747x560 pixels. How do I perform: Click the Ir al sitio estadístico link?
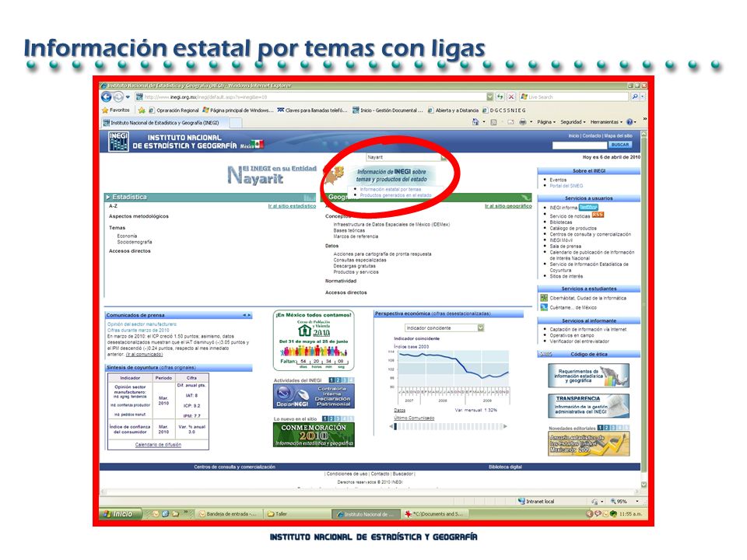(x=292, y=206)
